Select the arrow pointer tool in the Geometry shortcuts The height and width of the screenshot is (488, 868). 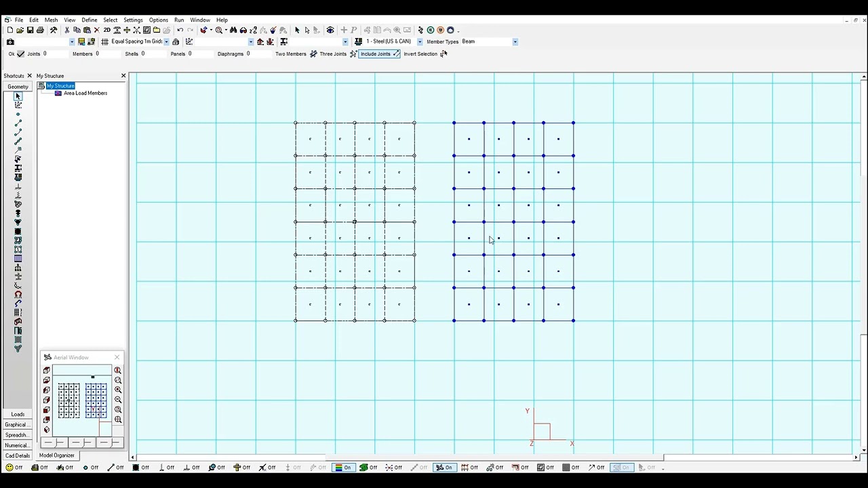coord(18,96)
